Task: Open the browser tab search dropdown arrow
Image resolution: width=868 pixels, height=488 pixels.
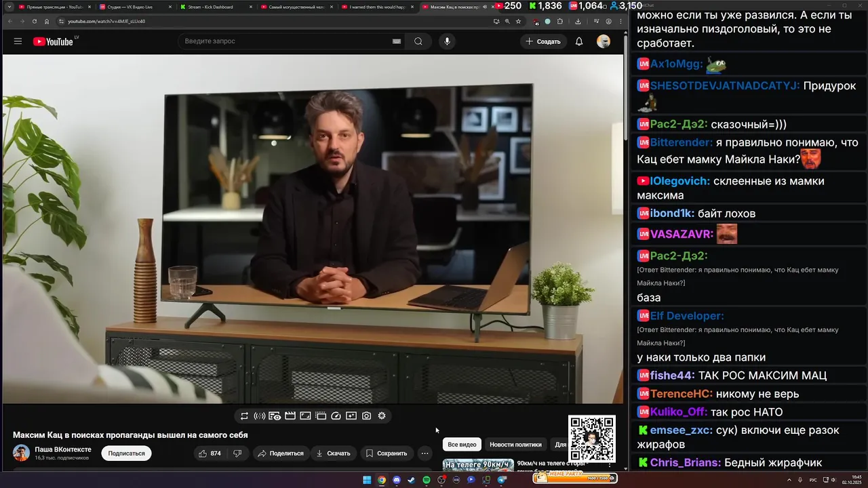Action: click(x=9, y=7)
